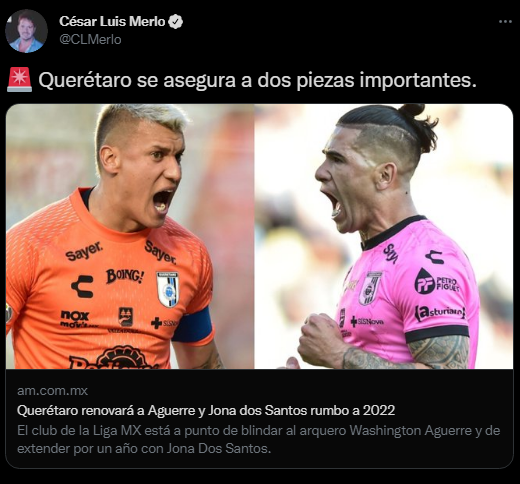Select the tweet text about Querétaro
Image resolution: width=520 pixels, height=484 pixels.
point(257,80)
